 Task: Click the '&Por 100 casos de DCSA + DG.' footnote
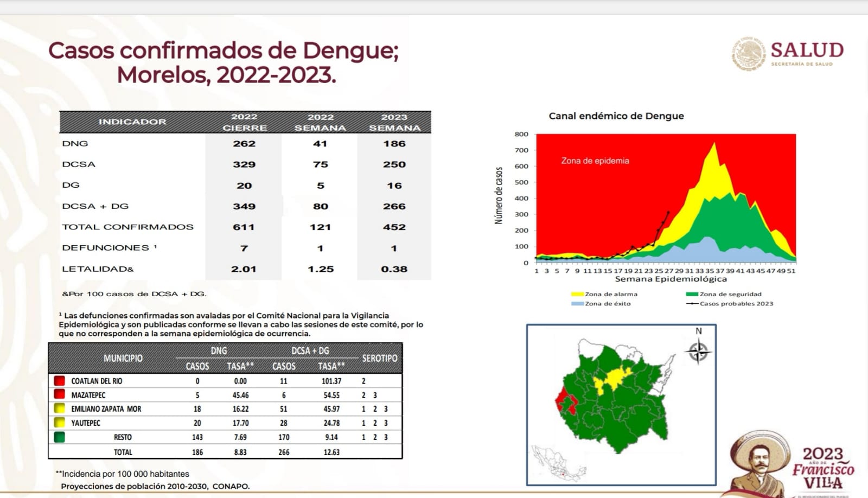coord(134,294)
